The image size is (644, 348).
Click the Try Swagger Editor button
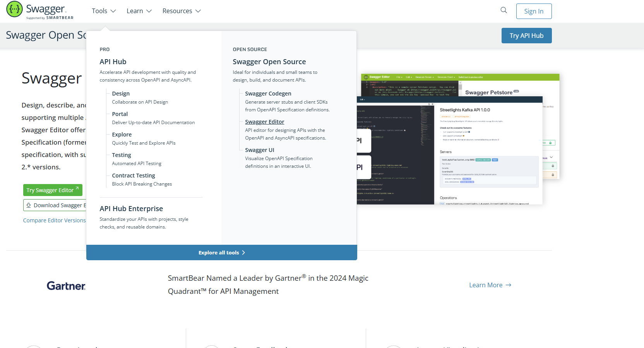click(x=53, y=190)
